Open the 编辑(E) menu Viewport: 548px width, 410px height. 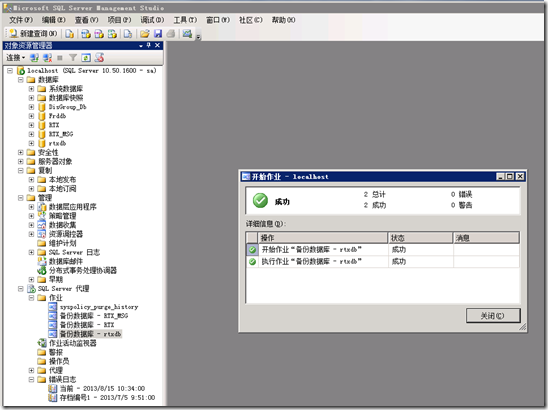coord(53,20)
